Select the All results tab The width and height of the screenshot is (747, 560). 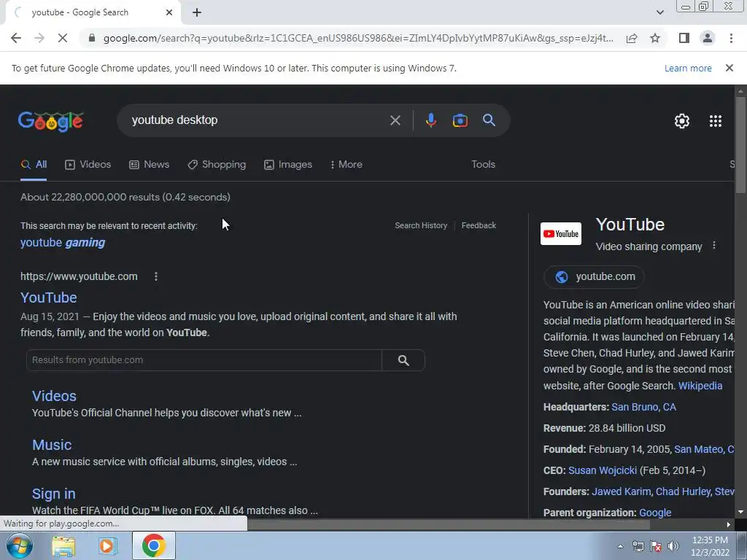pyautogui.click(x=34, y=164)
